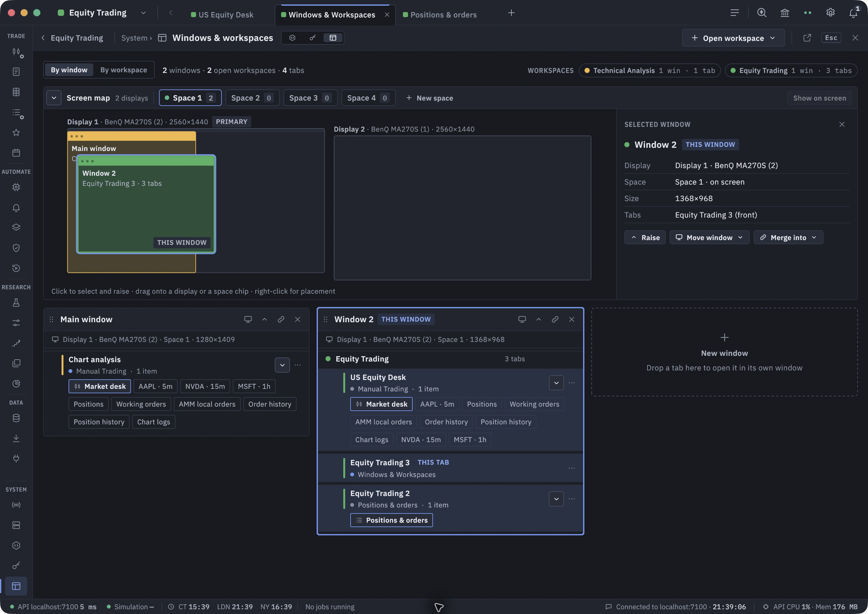Click New window drop zone

coord(724,352)
